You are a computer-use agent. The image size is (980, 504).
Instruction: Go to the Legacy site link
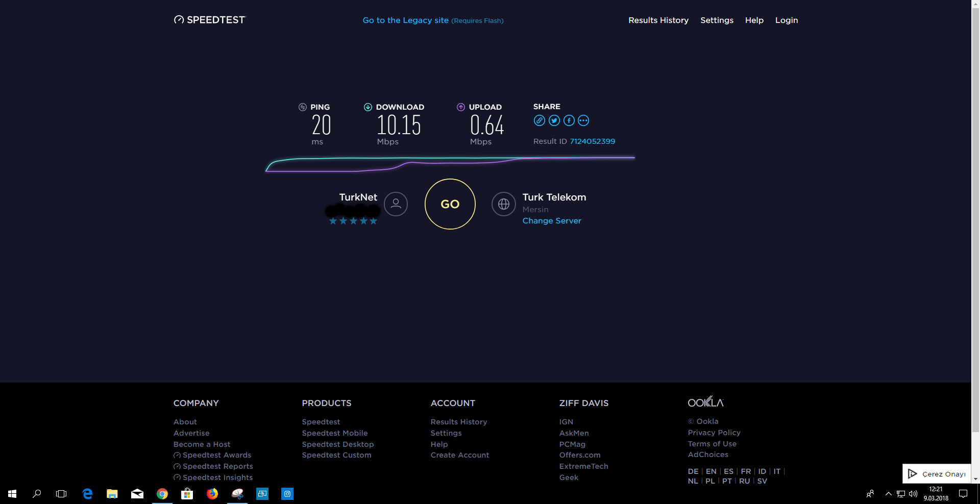coord(406,20)
